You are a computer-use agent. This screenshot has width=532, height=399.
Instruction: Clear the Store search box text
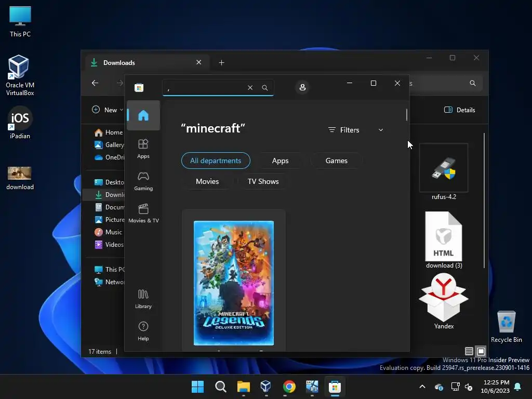(250, 87)
